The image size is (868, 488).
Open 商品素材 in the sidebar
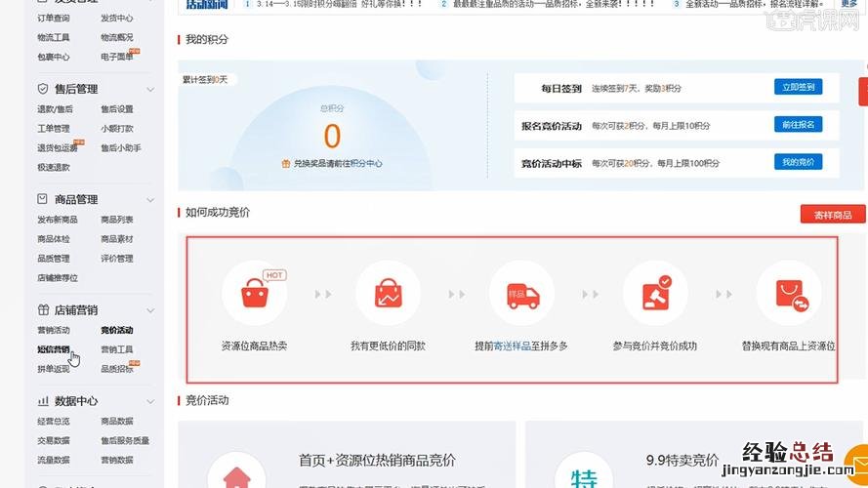117,239
